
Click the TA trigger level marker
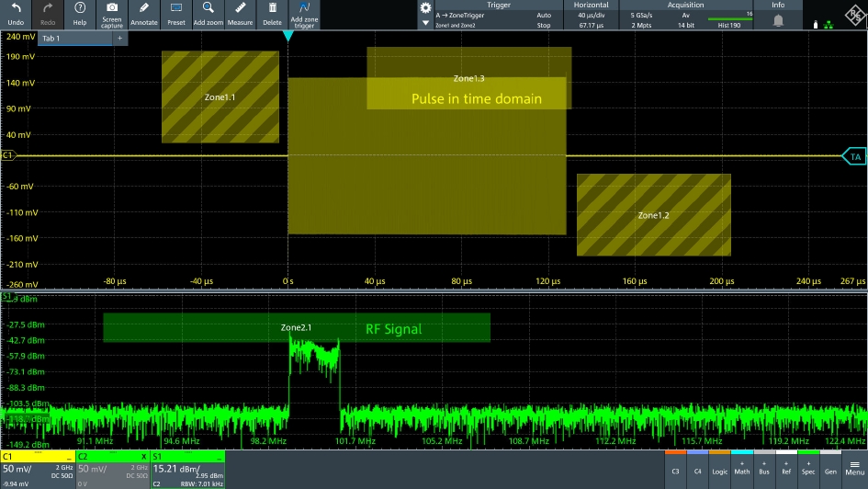[854, 157]
